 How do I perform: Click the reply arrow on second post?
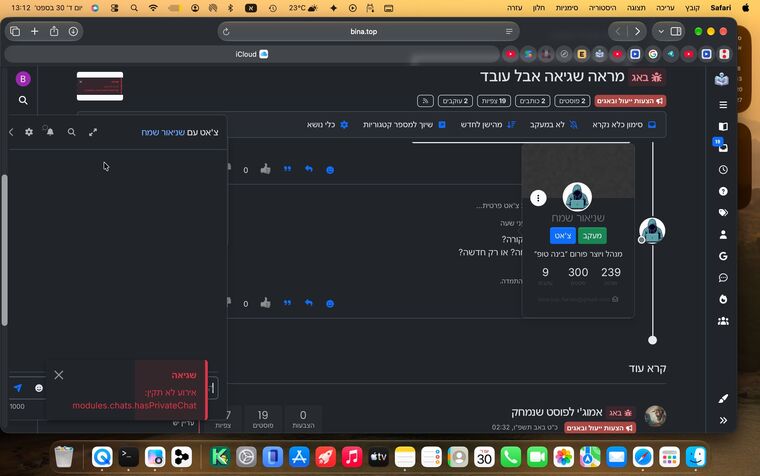309,303
